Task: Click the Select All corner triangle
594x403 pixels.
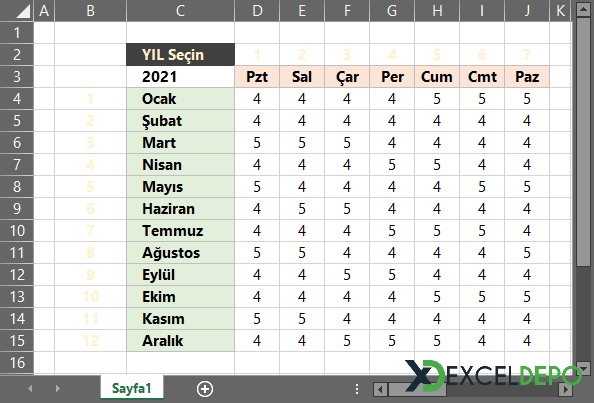Action: [x=17, y=10]
